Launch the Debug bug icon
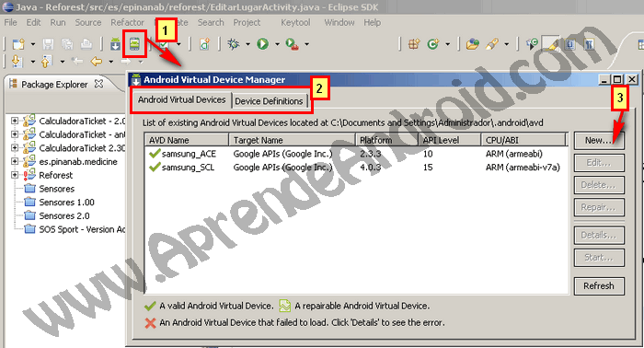 (234, 44)
